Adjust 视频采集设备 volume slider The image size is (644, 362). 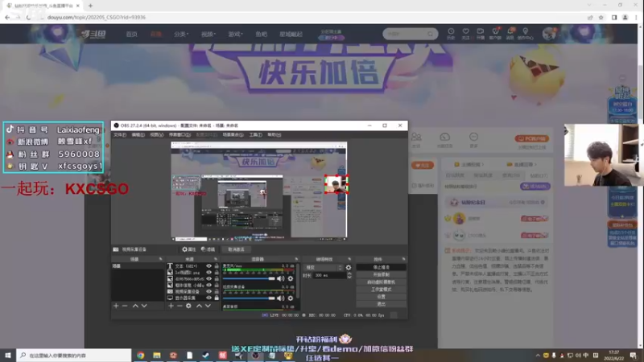pos(249,298)
